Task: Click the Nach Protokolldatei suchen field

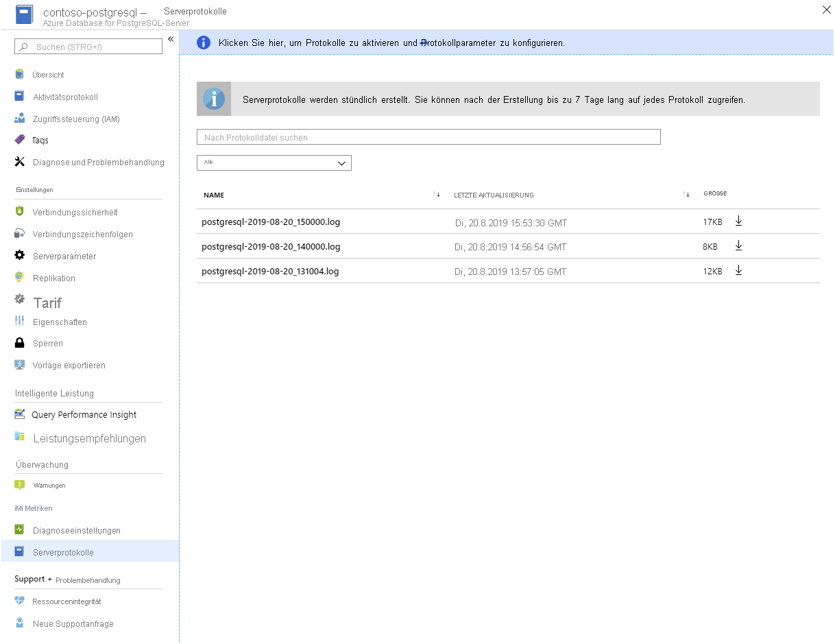Action: [x=428, y=136]
